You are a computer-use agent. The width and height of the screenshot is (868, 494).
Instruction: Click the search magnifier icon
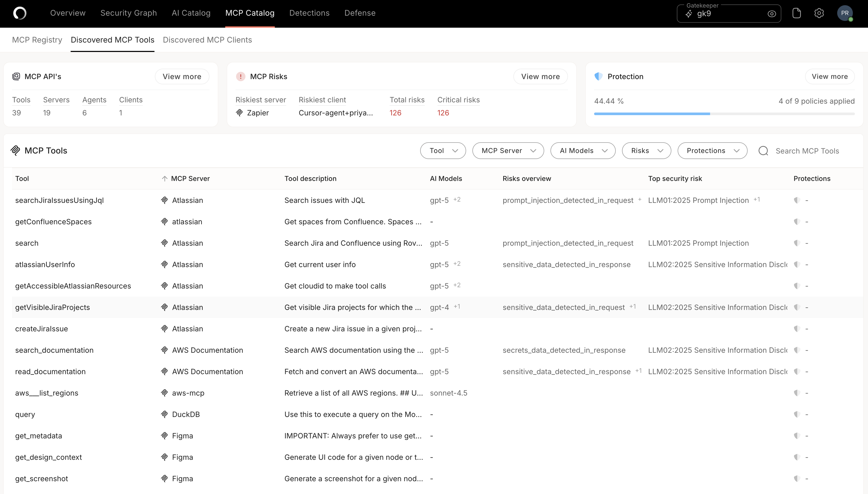click(x=763, y=151)
